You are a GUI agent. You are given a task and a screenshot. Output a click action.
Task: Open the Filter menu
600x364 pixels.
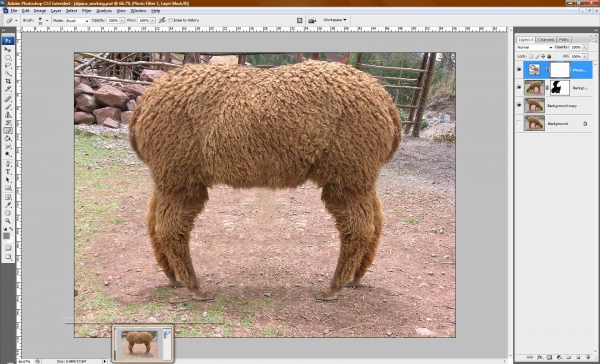point(86,11)
